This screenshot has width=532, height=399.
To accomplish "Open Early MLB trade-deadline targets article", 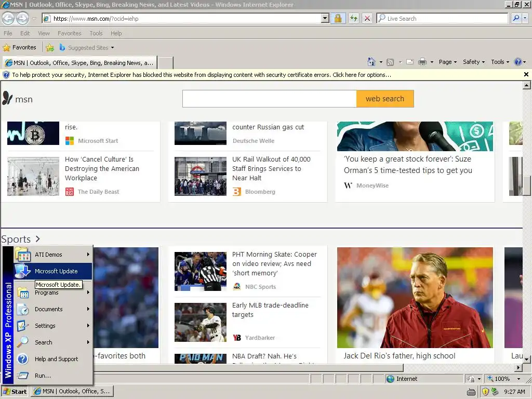I will [270, 310].
